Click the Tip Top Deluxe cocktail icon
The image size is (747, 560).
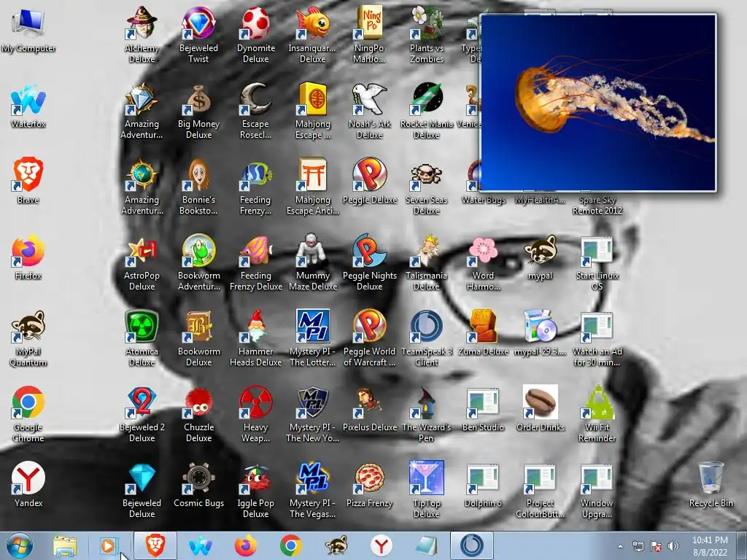point(426,490)
